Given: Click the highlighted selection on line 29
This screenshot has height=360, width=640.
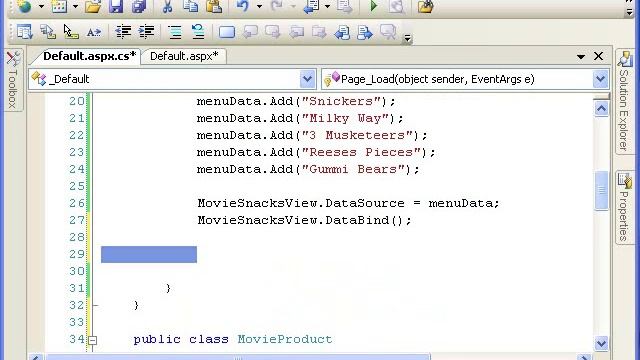Looking at the screenshot, I should pyautogui.click(x=149, y=254).
